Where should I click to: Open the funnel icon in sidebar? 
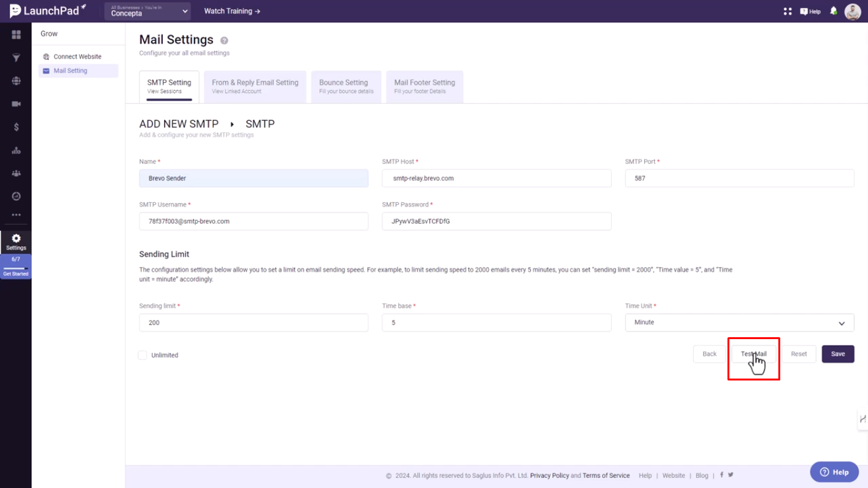click(16, 58)
